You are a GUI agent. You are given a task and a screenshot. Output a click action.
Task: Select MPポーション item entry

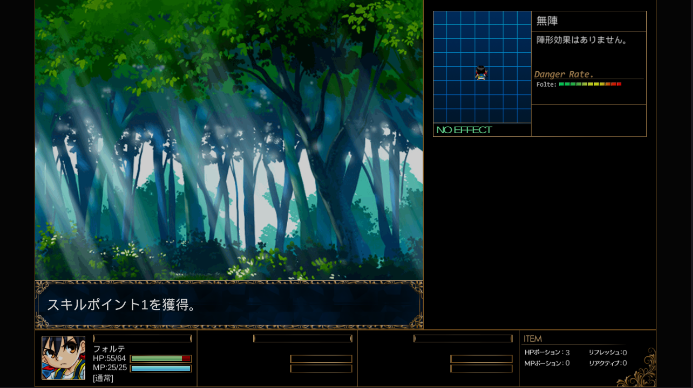click(x=547, y=363)
